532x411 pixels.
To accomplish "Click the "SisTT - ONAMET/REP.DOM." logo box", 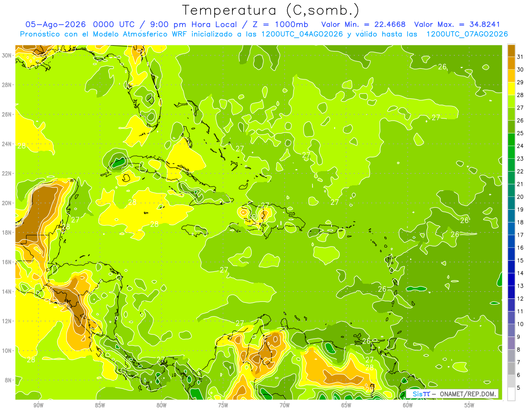I will point(452,394).
